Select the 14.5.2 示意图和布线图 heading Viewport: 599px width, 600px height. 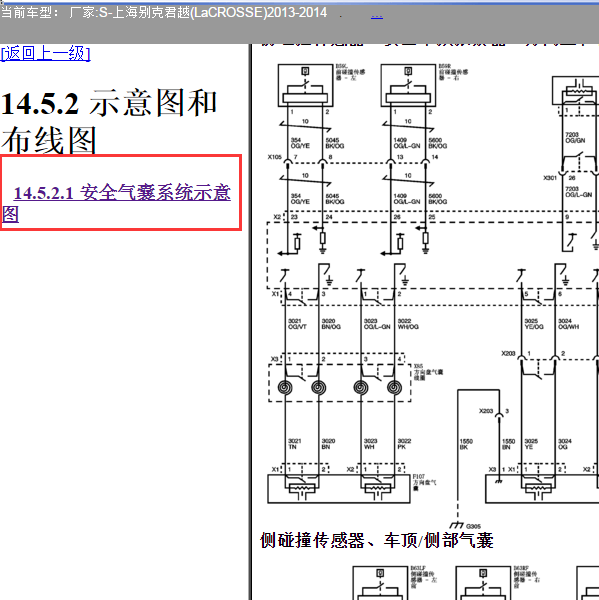(x=109, y=121)
